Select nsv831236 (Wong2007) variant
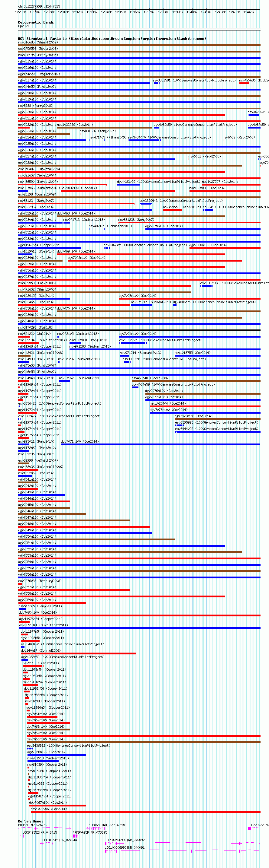Image resolution: width=269 pixels, height=868 pixels. click(98, 131)
